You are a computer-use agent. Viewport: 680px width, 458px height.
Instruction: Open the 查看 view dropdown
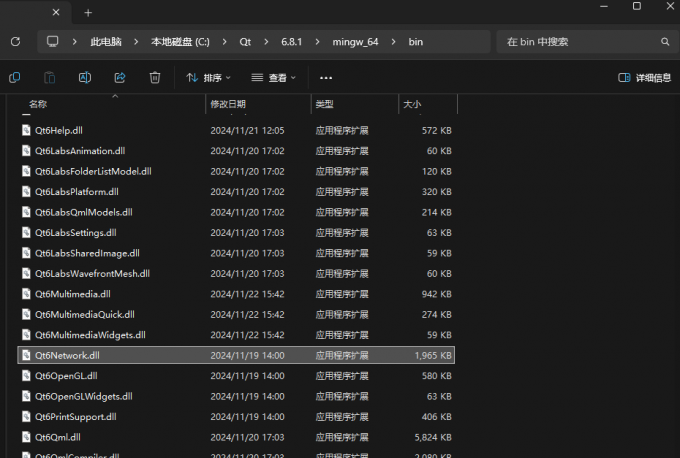(x=274, y=77)
